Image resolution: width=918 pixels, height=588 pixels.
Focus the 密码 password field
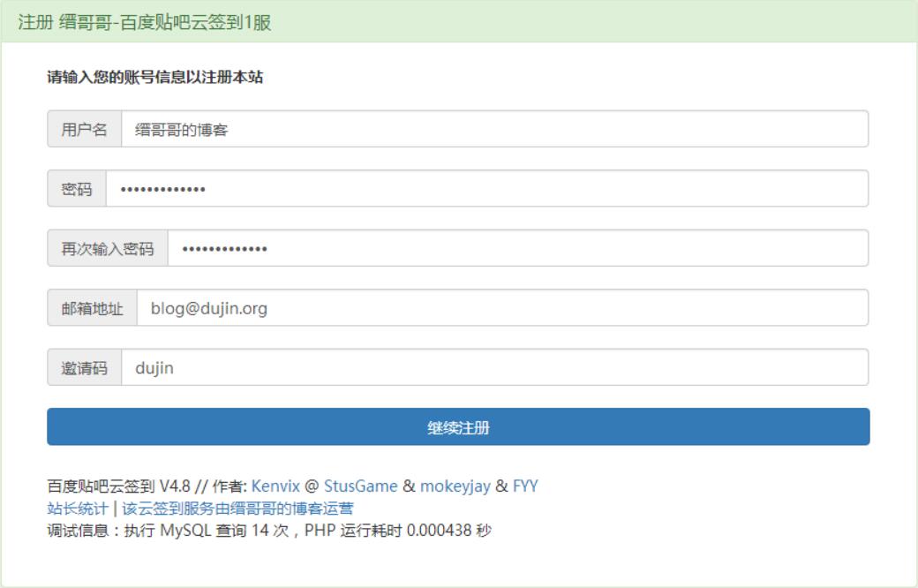click(487, 189)
